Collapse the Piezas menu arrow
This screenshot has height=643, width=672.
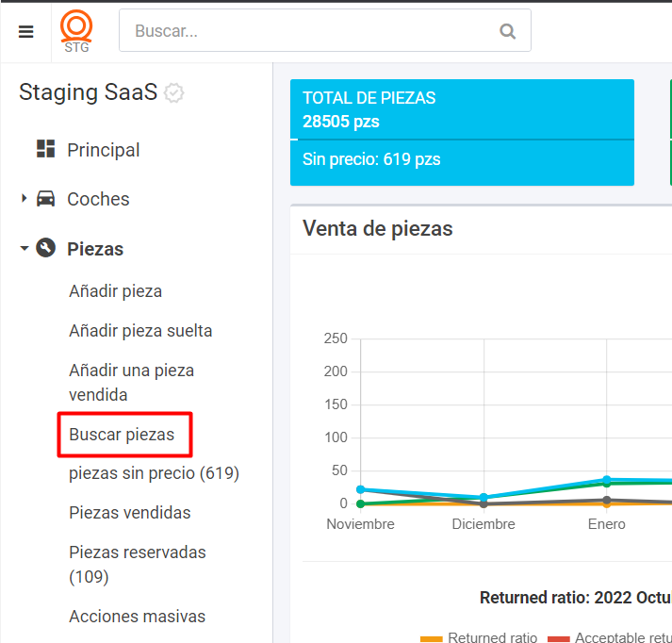coord(24,249)
